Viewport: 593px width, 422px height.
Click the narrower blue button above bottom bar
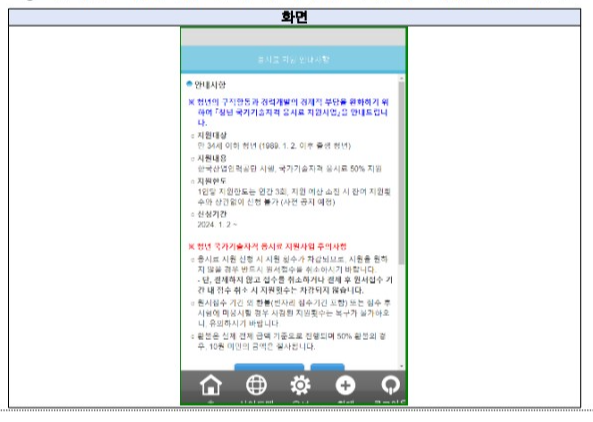[x=328, y=367]
